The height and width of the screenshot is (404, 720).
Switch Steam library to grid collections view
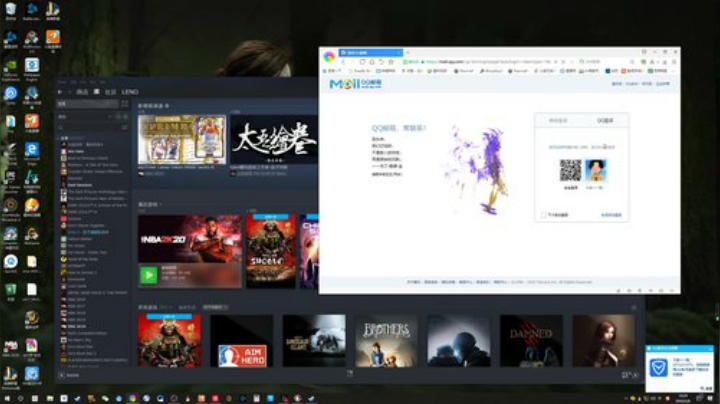coord(124,104)
